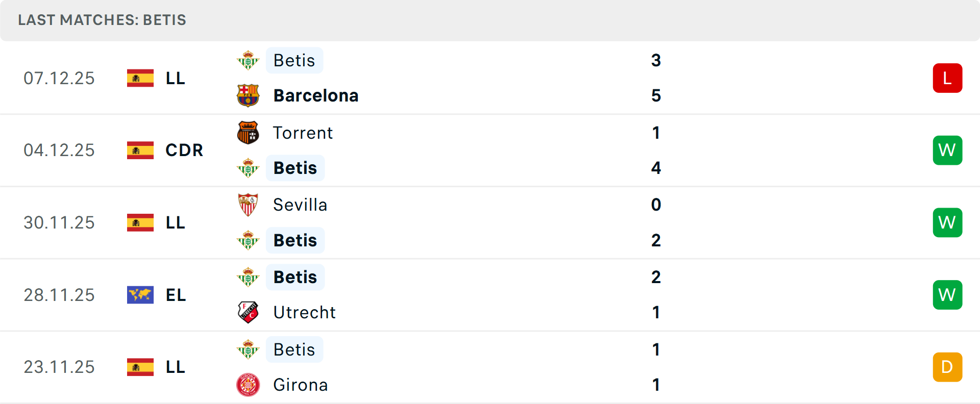Image resolution: width=980 pixels, height=404 pixels.
Task: Open the Sevilla team link
Action: (x=300, y=205)
